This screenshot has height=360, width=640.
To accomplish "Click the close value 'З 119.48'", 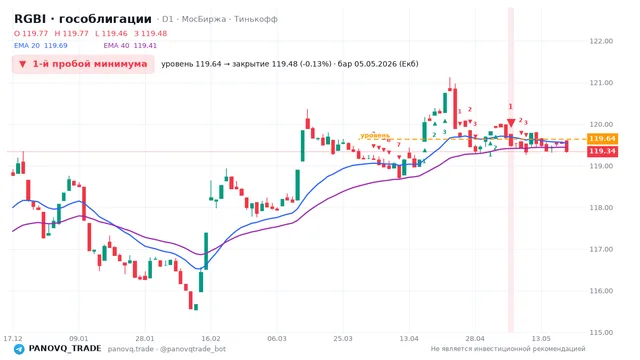I will tap(151, 33).
